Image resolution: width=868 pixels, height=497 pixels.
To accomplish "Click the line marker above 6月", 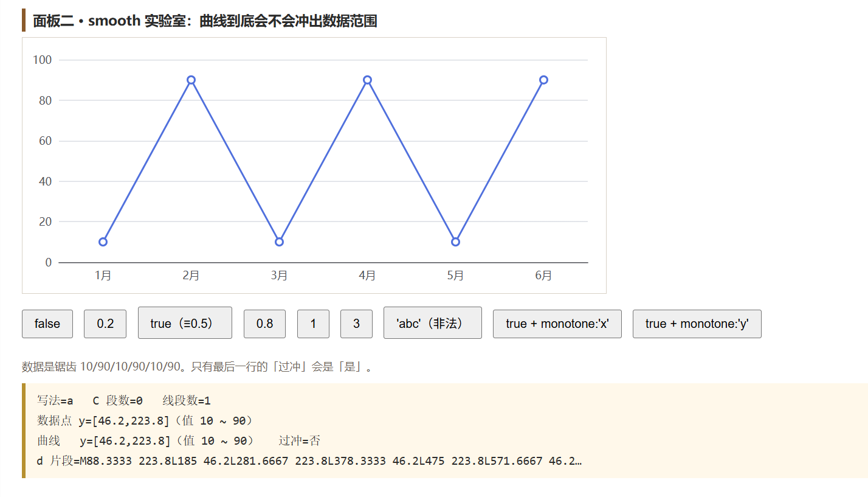I will coord(543,80).
